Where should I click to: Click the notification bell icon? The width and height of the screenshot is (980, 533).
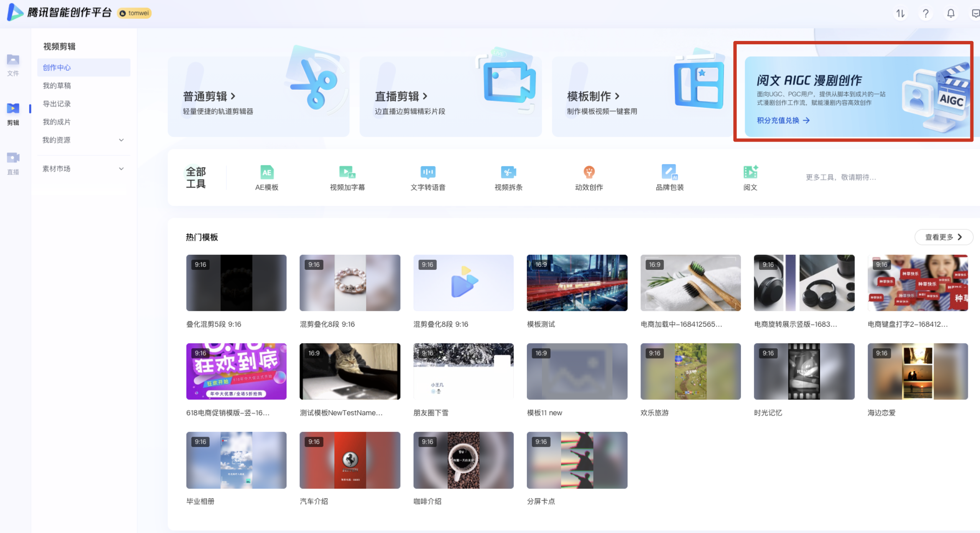click(x=950, y=13)
